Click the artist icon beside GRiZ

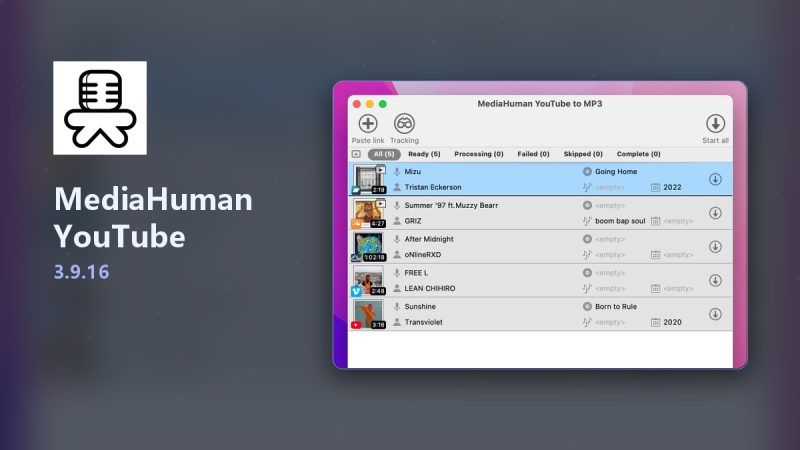tap(396, 221)
